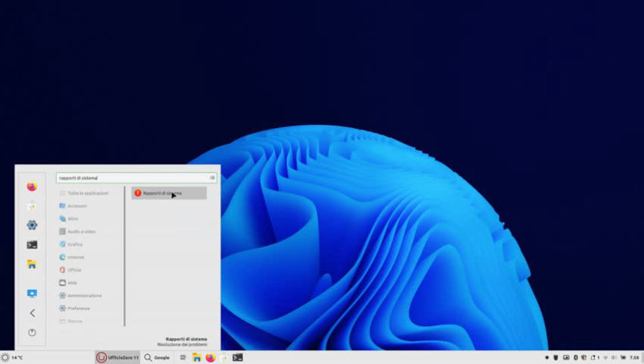Select the Audio e video category
This screenshot has width=644, height=364.
tap(81, 231)
